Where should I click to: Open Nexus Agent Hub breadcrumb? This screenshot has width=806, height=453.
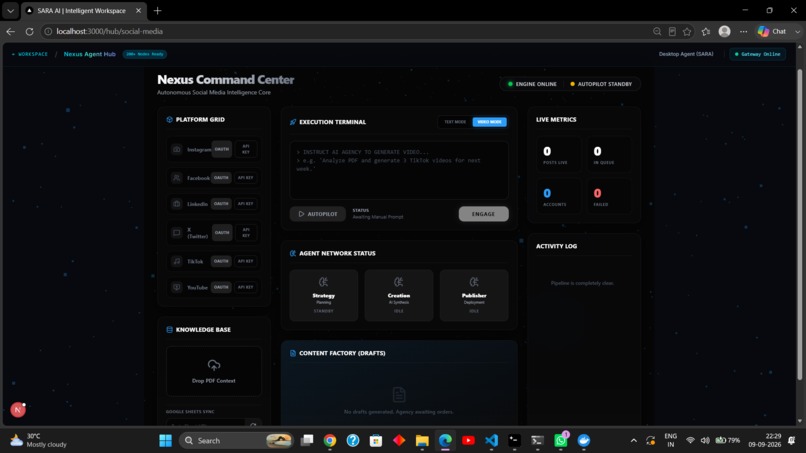[89, 54]
